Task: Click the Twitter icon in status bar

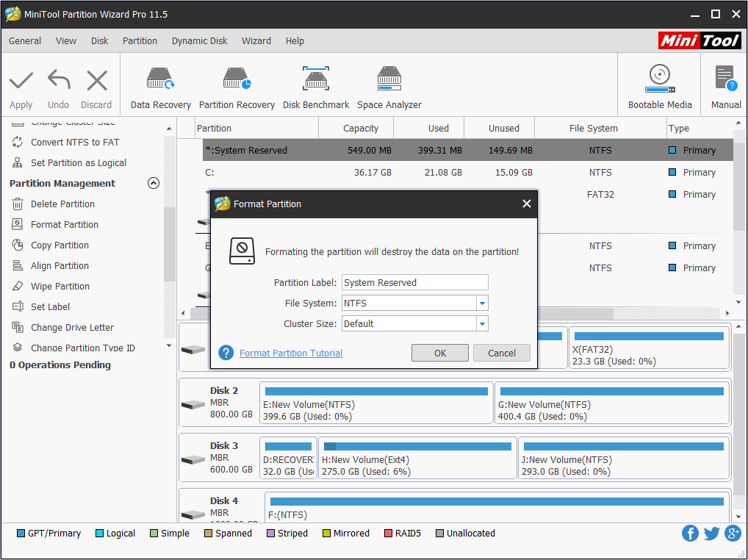Action: pyautogui.click(x=711, y=533)
